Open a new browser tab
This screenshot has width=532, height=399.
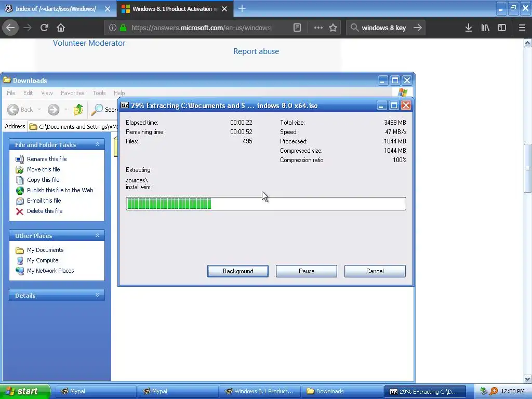(242, 8)
